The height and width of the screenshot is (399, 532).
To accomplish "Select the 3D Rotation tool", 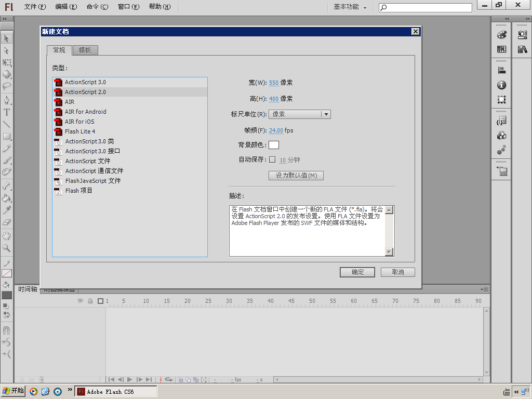I will 6,74.
